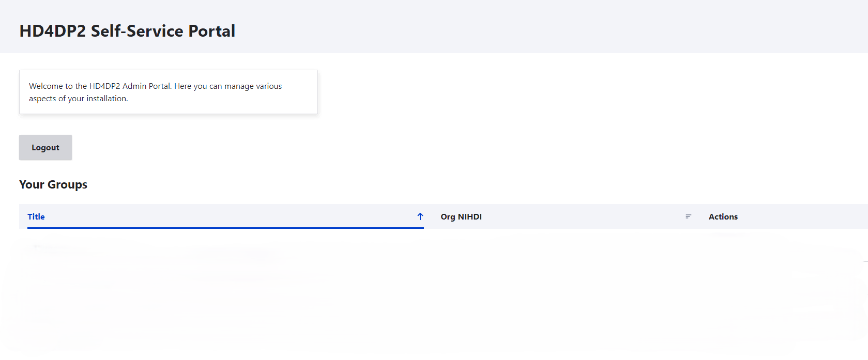Select the Org NIHDI column header label
This screenshot has height=360, width=868.
click(x=461, y=217)
